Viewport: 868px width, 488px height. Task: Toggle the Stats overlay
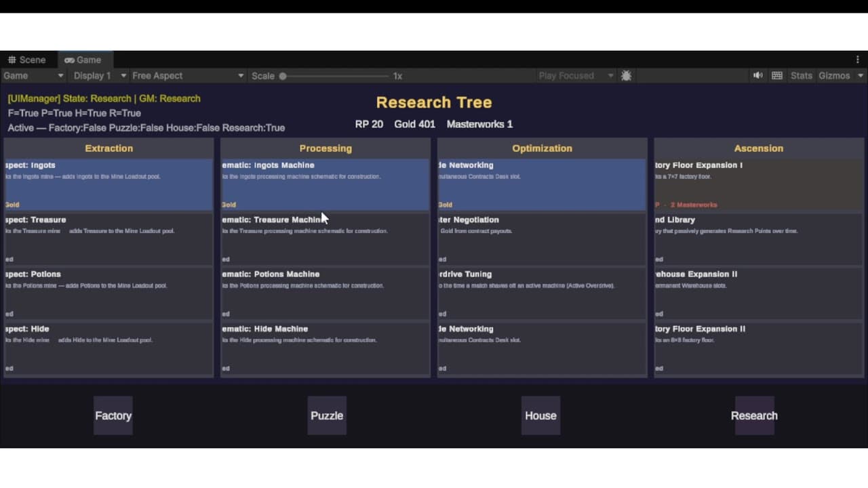(x=801, y=76)
